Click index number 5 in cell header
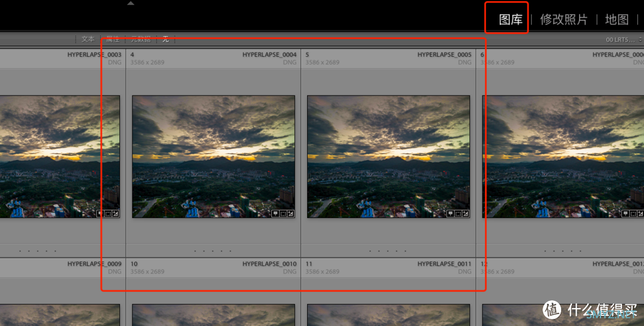 pos(307,55)
